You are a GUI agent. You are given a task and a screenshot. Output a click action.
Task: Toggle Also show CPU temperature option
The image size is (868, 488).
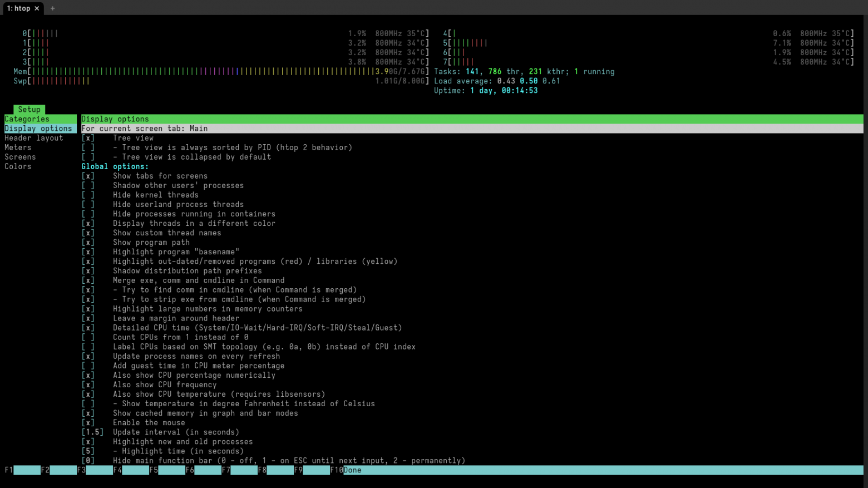pos(88,394)
